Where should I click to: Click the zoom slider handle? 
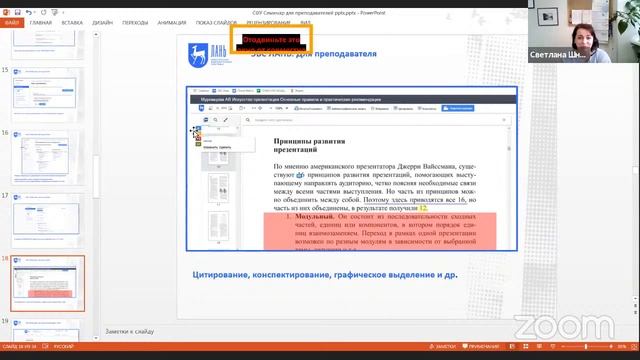coord(586,347)
